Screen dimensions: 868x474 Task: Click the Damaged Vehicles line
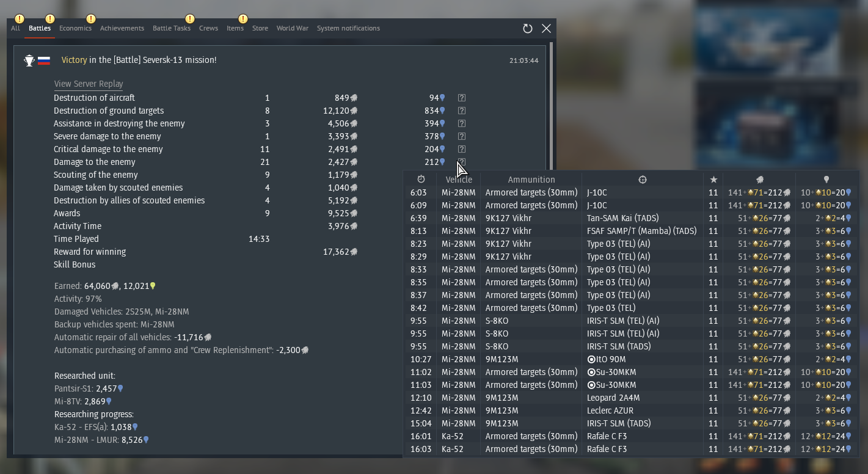click(x=122, y=312)
